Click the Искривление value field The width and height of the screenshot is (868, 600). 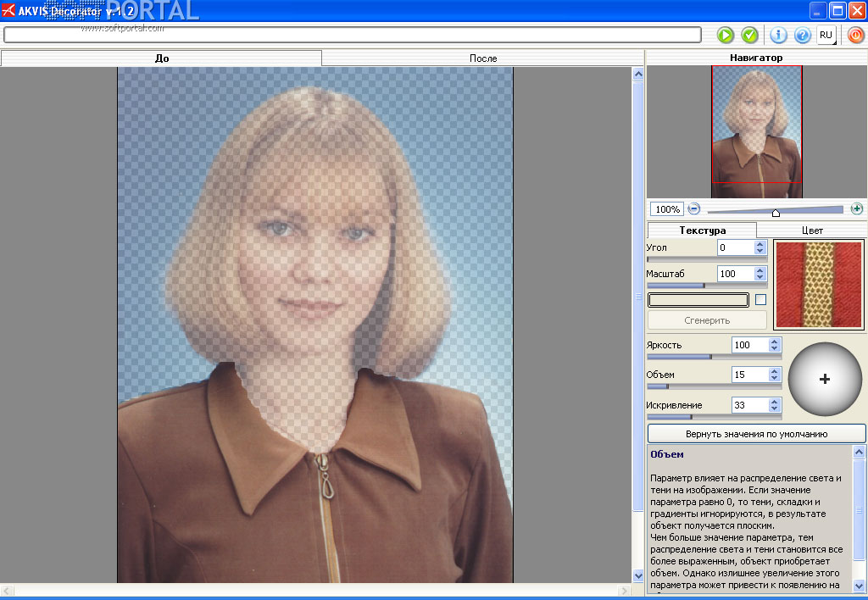[750, 405]
